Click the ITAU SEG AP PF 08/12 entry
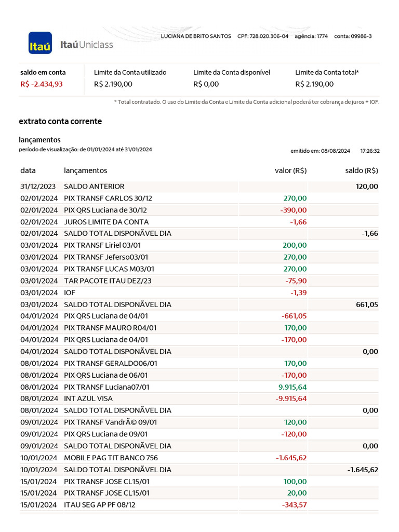The image size is (399, 532). click(x=102, y=505)
